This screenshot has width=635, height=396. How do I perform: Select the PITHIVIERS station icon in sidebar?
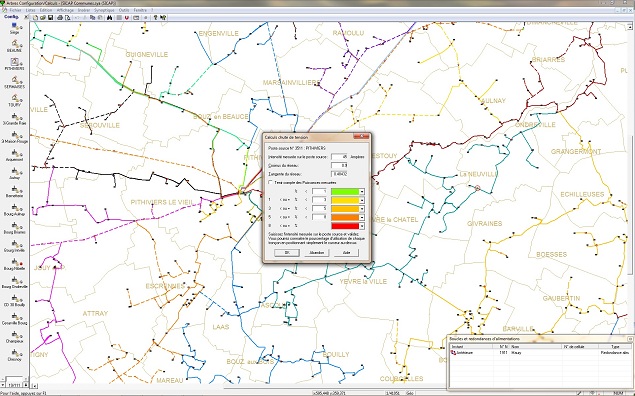(x=15, y=62)
